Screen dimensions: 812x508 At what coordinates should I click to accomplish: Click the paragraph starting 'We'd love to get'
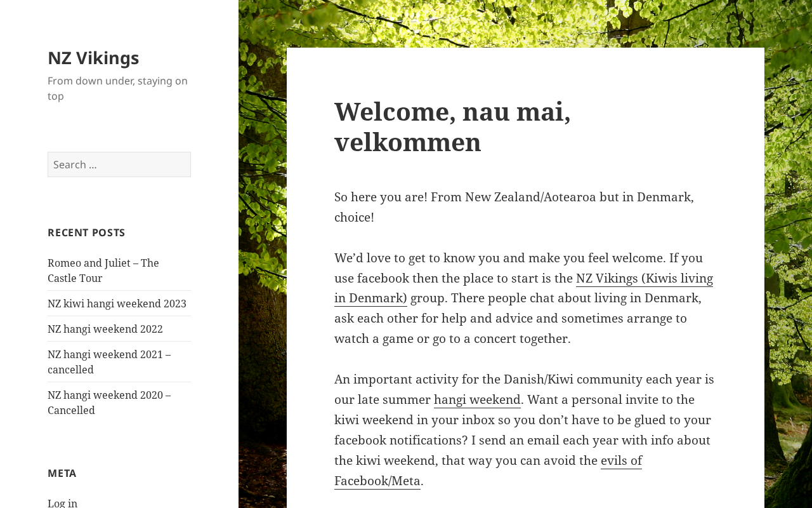[507, 319]
